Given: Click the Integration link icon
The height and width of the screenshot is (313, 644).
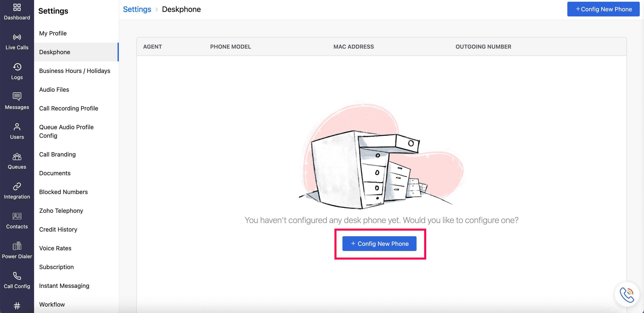Looking at the screenshot, I should (17, 186).
